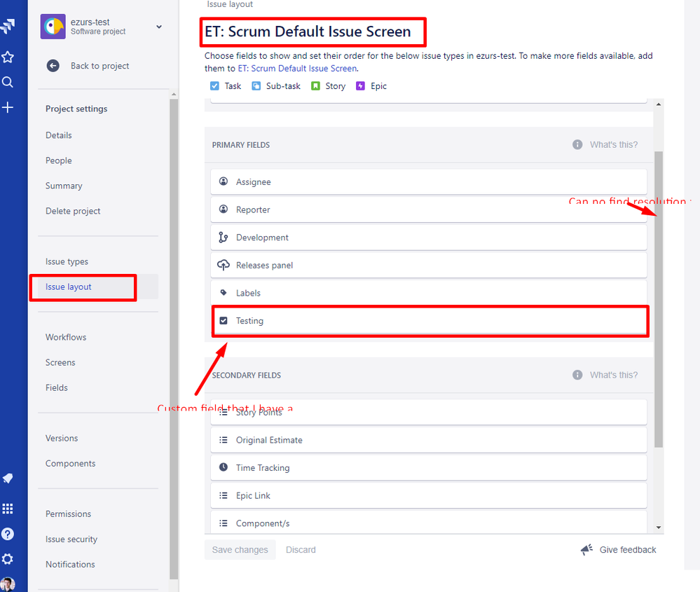Click the Testing checkbox field icon

pos(224,321)
